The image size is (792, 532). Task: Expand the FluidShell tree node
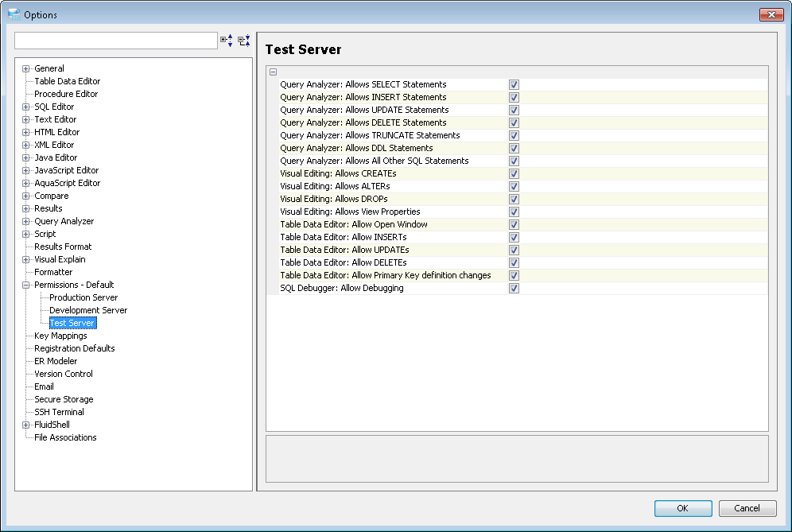pos(25,425)
